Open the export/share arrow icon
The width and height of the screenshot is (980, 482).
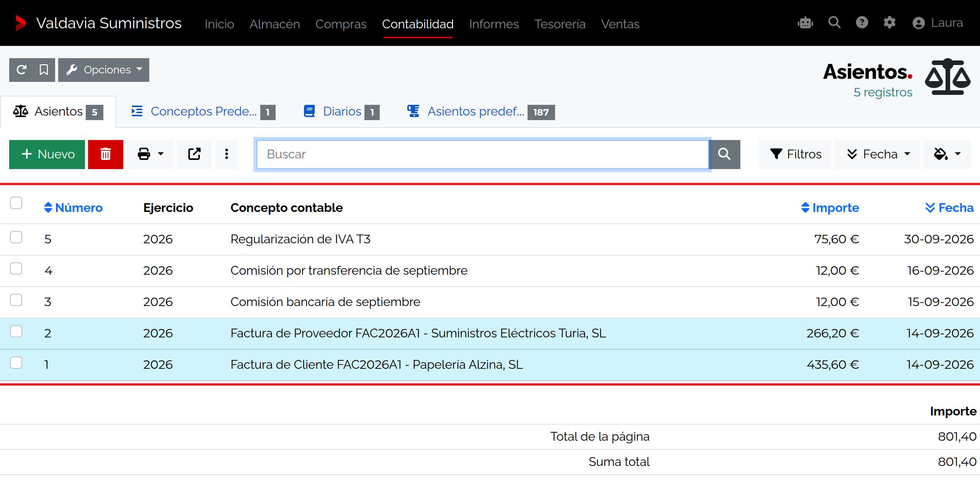click(194, 154)
